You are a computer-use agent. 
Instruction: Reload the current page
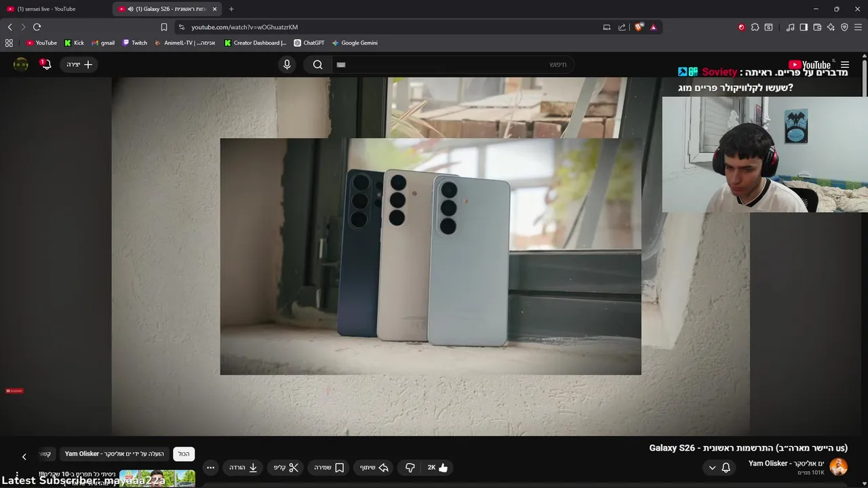click(x=37, y=27)
